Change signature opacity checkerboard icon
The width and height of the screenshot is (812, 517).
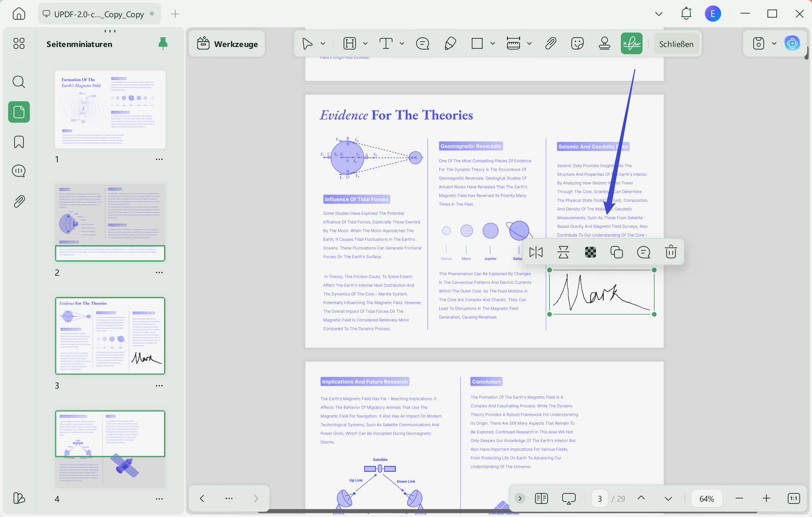(591, 252)
